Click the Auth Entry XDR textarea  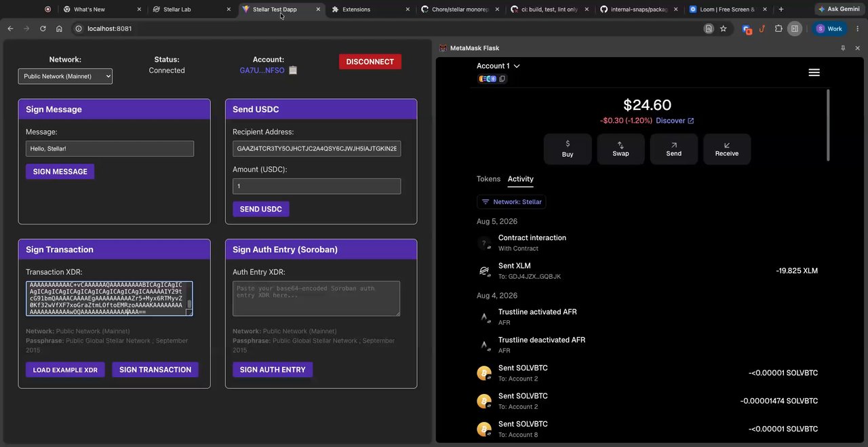coord(316,298)
